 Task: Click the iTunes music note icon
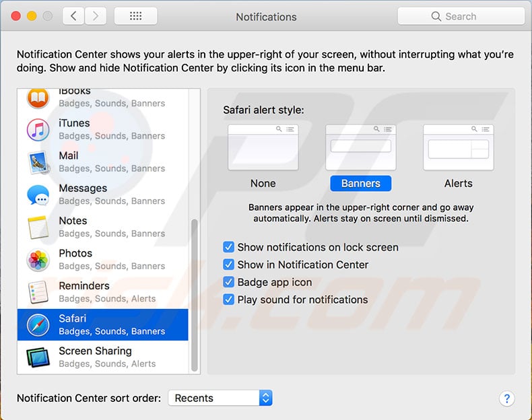(38, 130)
